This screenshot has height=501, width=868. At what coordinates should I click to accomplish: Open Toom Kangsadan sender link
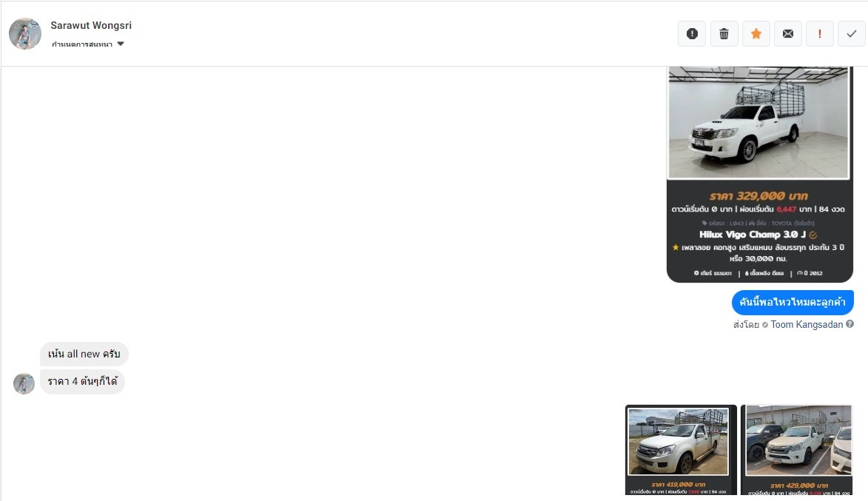point(807,324)
